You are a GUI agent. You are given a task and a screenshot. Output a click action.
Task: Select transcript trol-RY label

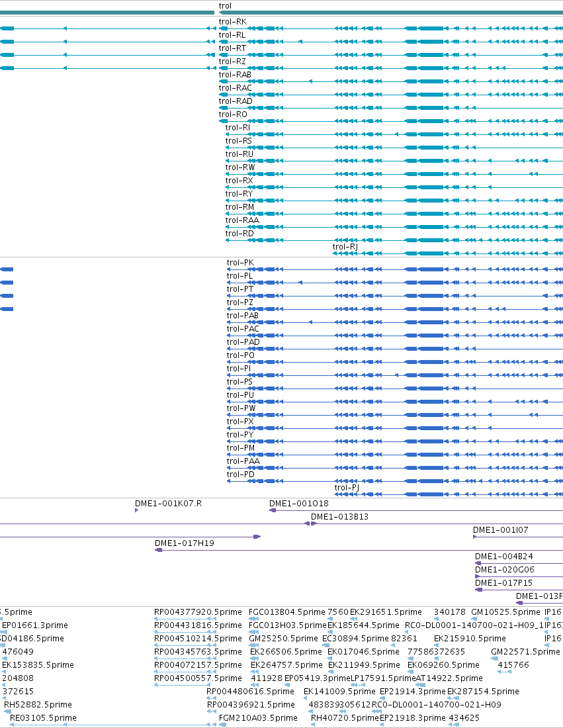[239, 194]
